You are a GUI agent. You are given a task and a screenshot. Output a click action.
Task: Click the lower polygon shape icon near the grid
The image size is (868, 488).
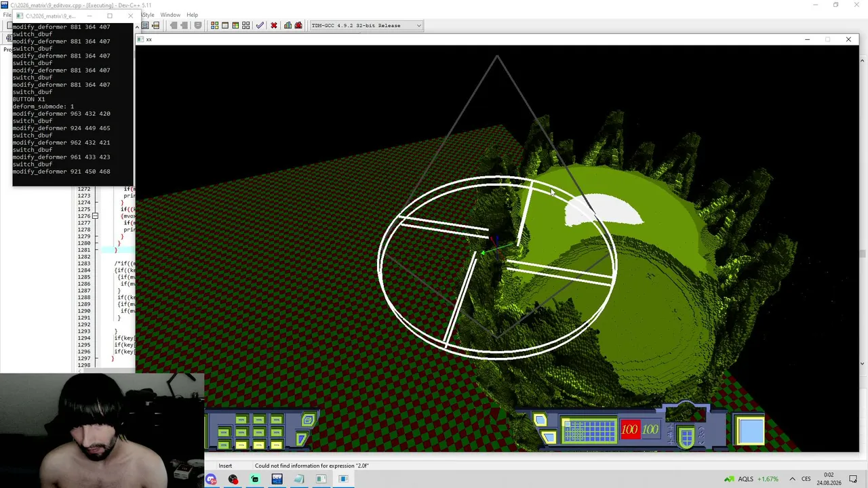(548, 437)
